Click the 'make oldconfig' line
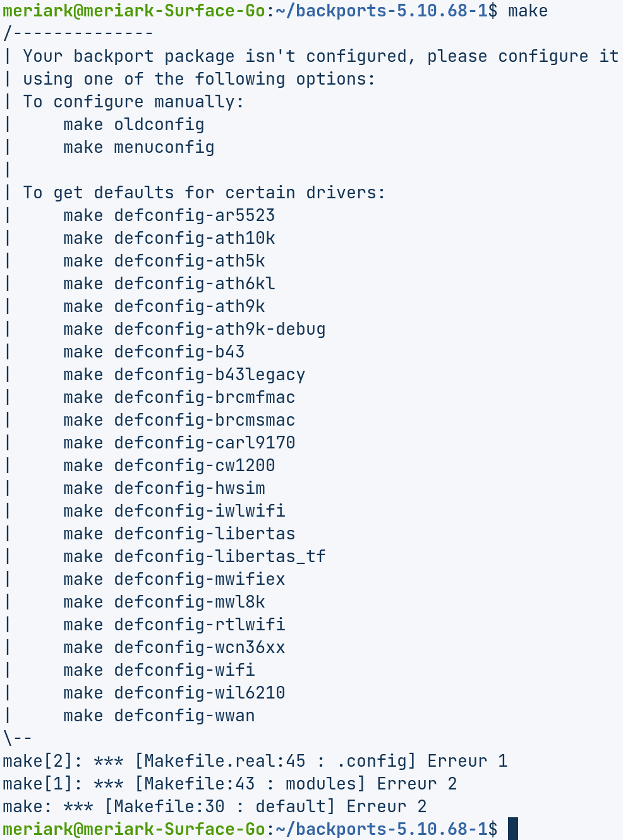Viewport: 623px width, 840px height. (x=133, y=124)
